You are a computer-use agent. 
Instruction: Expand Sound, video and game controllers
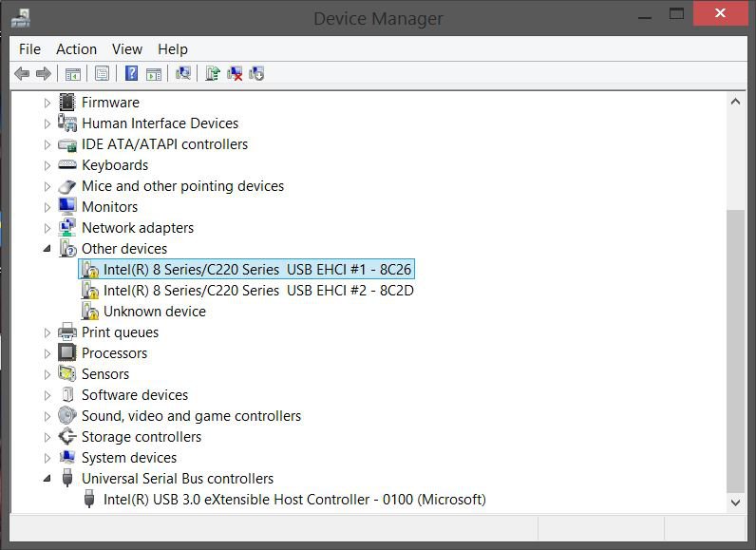tap(47, 416)
